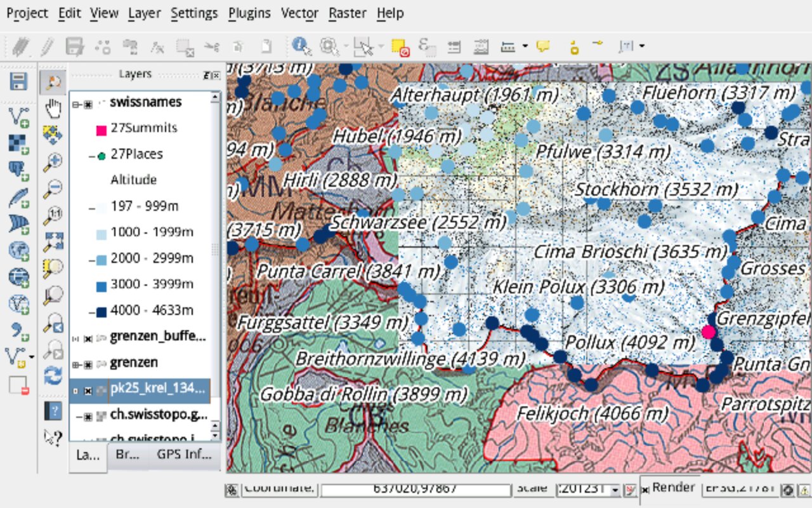Activate the Identify Features tool
This screenshot has height=508, width=812.
click(301, 46)
